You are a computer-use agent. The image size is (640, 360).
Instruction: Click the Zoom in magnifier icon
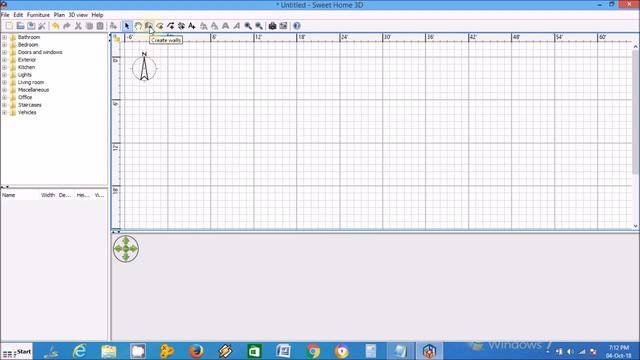pyautogui.click(x=248, y=26)
